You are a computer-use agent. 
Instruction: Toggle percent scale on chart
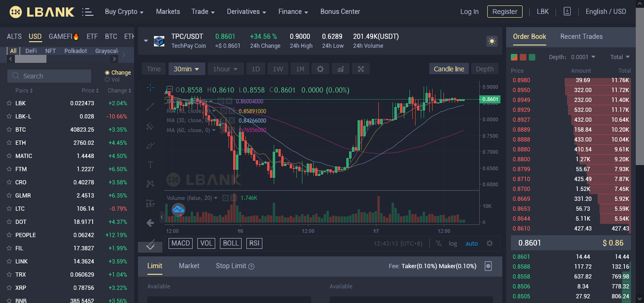[x=439, y=243]
